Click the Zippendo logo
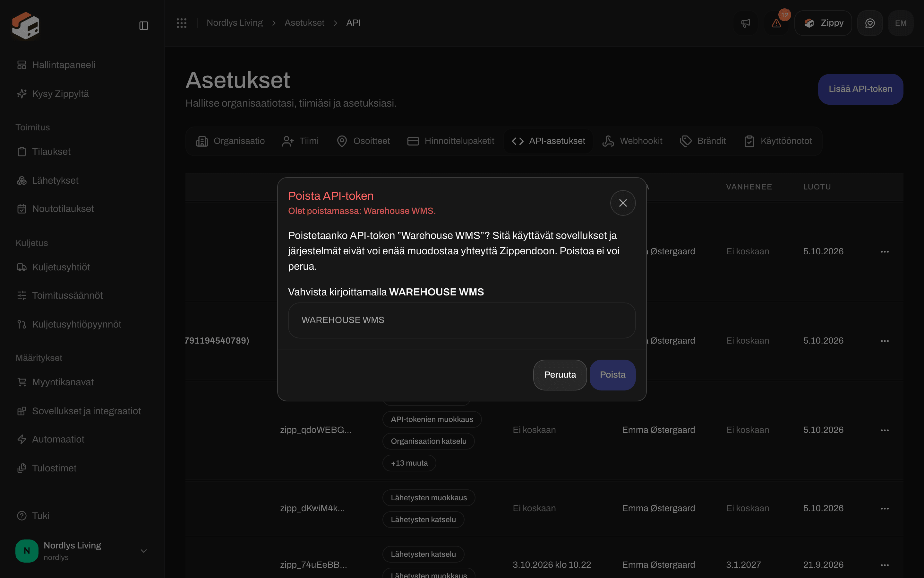Screen dimensions: 924x578 tap(26, 26)
